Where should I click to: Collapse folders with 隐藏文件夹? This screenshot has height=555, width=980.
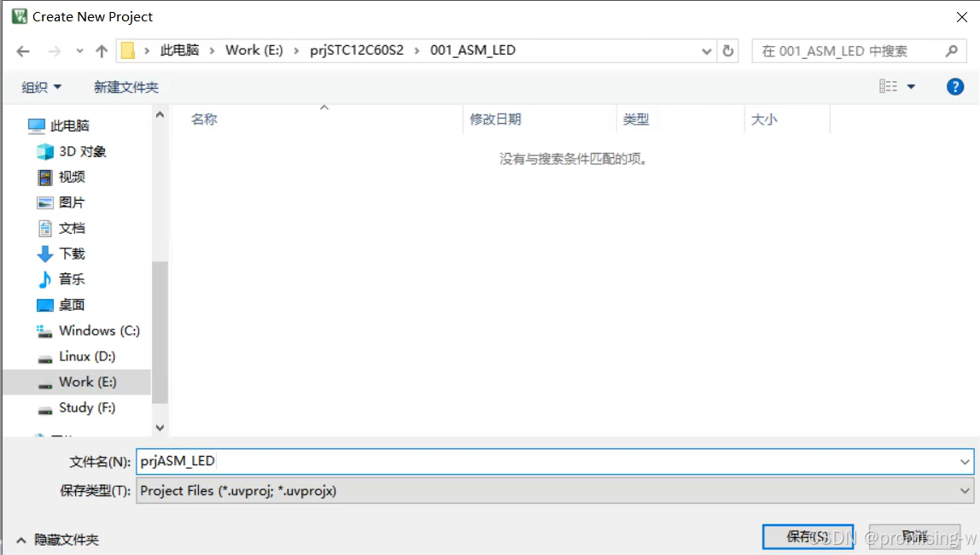pyautogui.click(x=57, y=540)
